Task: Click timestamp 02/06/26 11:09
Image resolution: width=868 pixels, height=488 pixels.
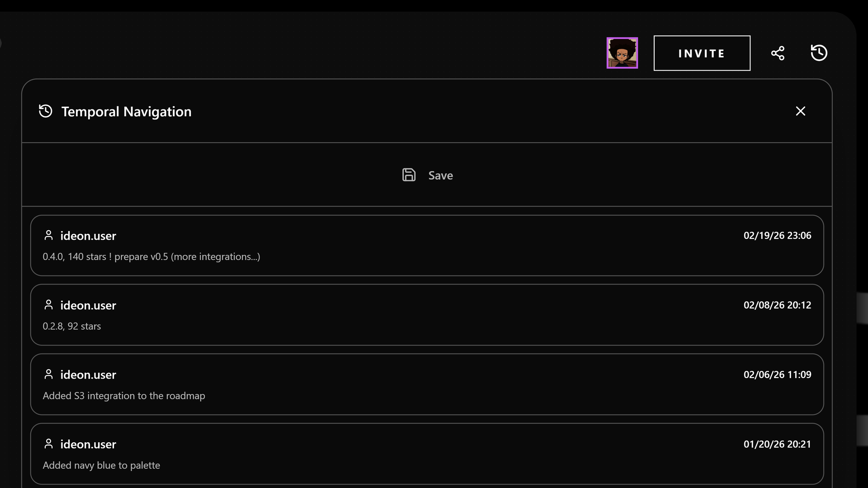Action: tap(777, 374)
